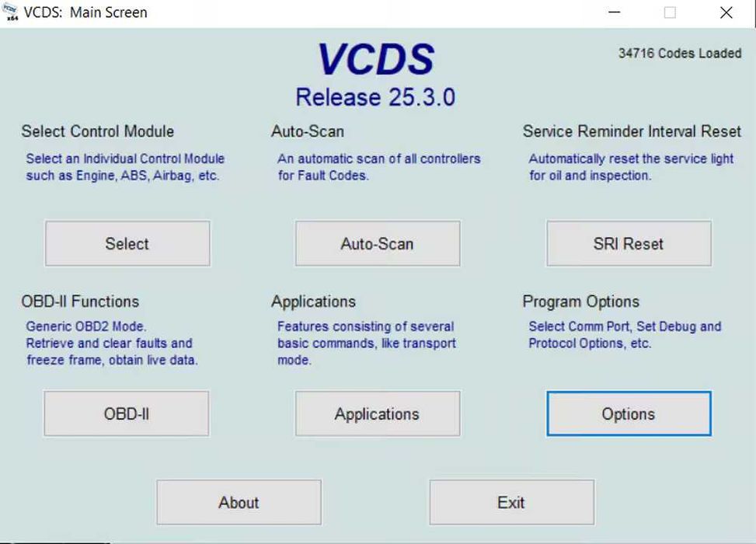
Task: Click the 'Program Options' heading
Action: tap(581, 302)
